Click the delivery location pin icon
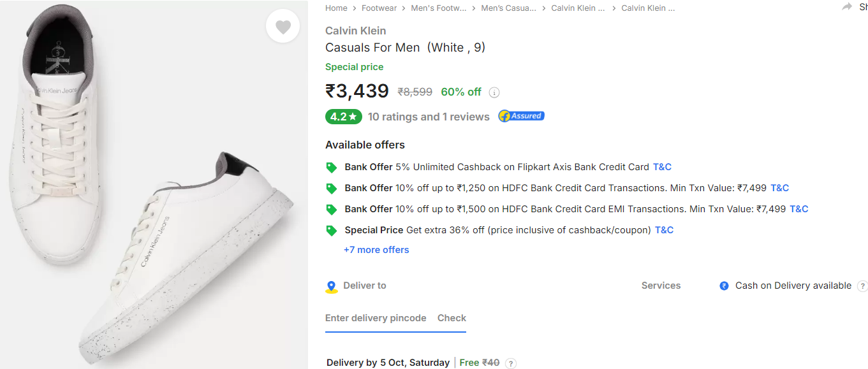Screen dimensions: 868x369 pyautogui.click(x=331, y=287)
